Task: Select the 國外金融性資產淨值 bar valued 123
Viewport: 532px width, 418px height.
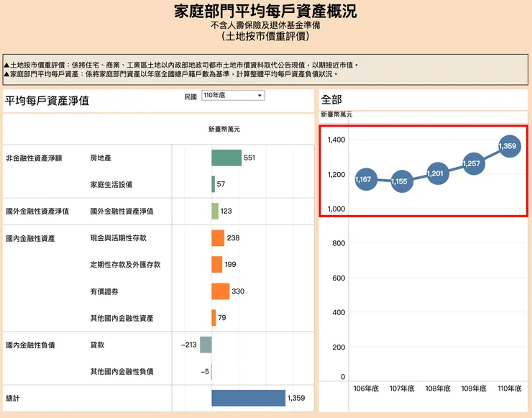Action: pos(215,211)
